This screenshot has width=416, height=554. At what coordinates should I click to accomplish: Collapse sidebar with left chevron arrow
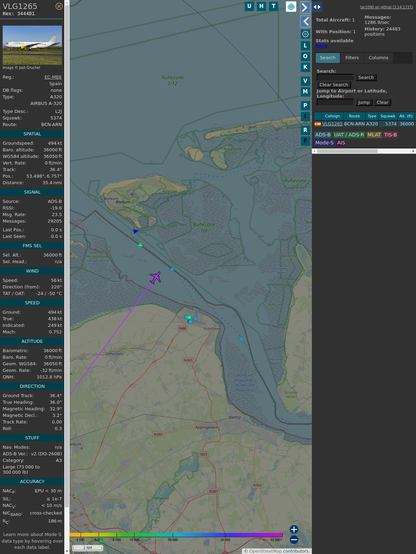click(x=305, y=22)
